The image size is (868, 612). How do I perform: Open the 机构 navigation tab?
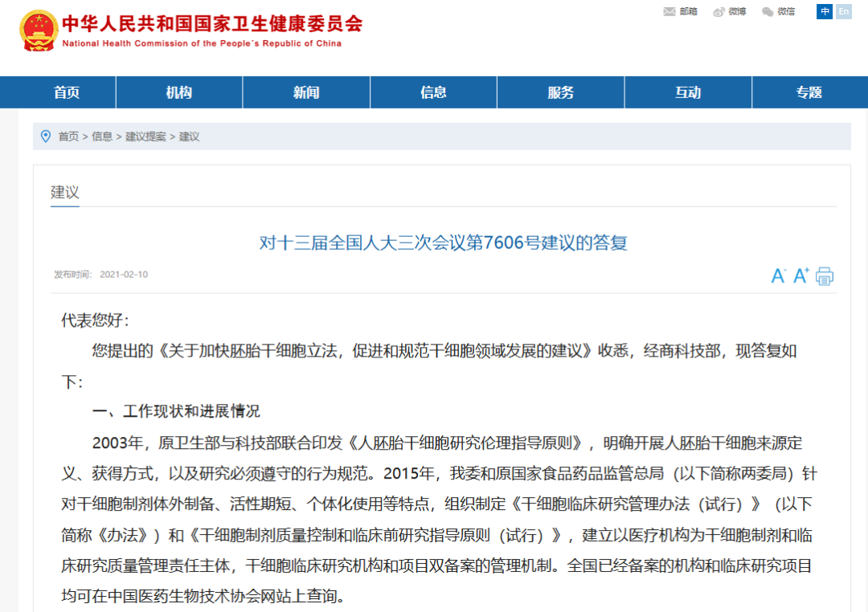(x=178, y=92)
